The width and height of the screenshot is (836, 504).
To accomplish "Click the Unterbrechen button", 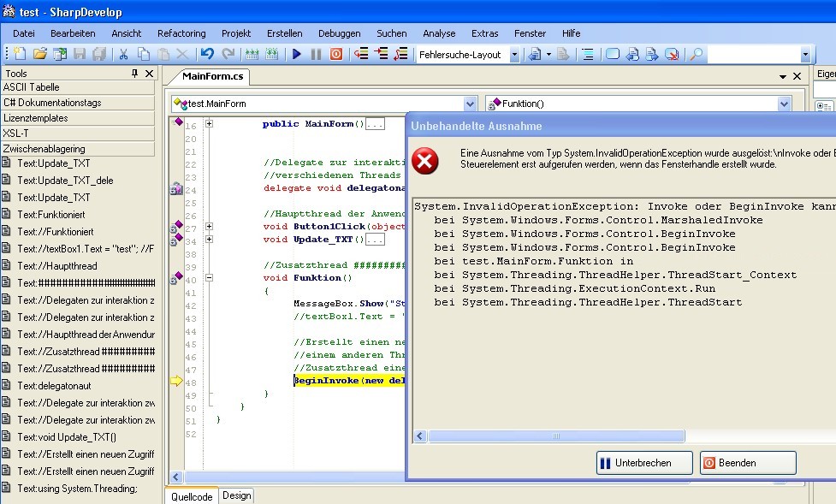I will coord(643,463).
